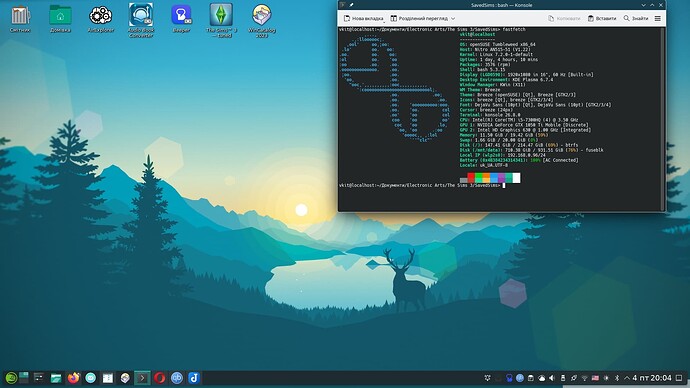Launch The Sims 3 desktop shortcut
Screen dimensions: 690x388
click(221, 20)
